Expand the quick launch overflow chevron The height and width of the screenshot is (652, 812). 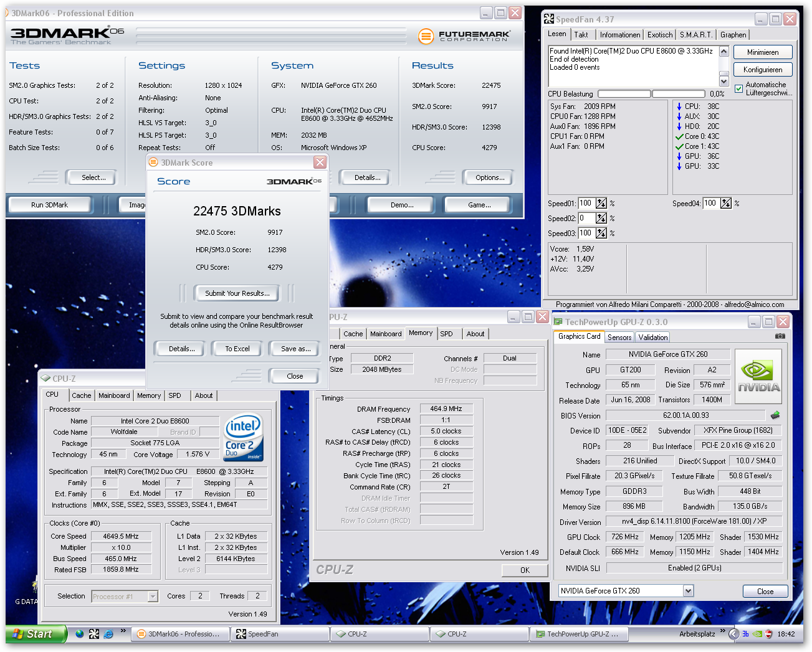tap(123, 631)
